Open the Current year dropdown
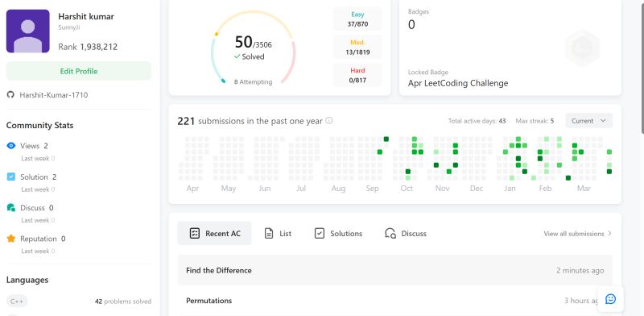 (x=589, y=121)
